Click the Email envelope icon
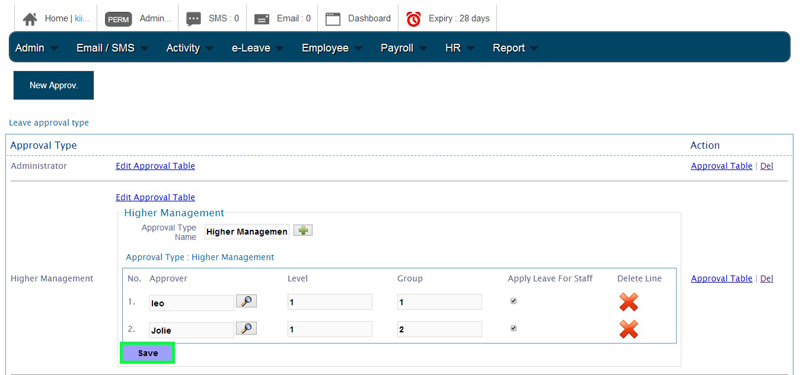 [262, 19]
